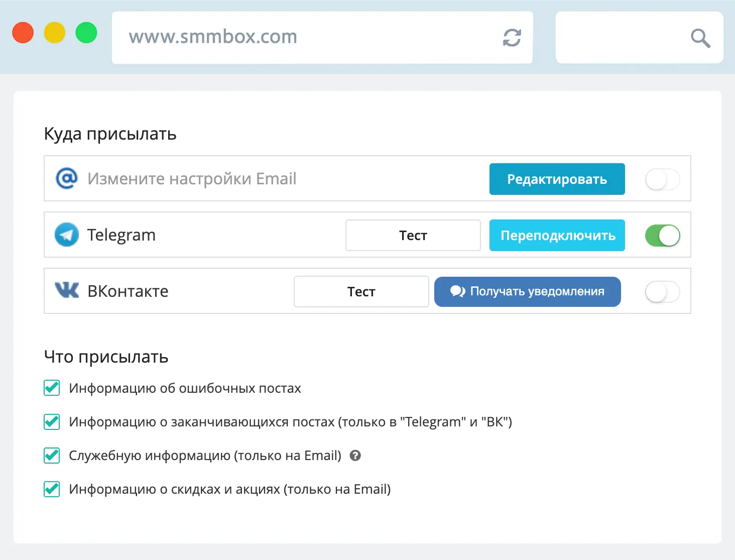The height and width of the screenshot is (560, 735).
Task: Click the Служебную информацию (только на Email) label
Action: [205, 456]
